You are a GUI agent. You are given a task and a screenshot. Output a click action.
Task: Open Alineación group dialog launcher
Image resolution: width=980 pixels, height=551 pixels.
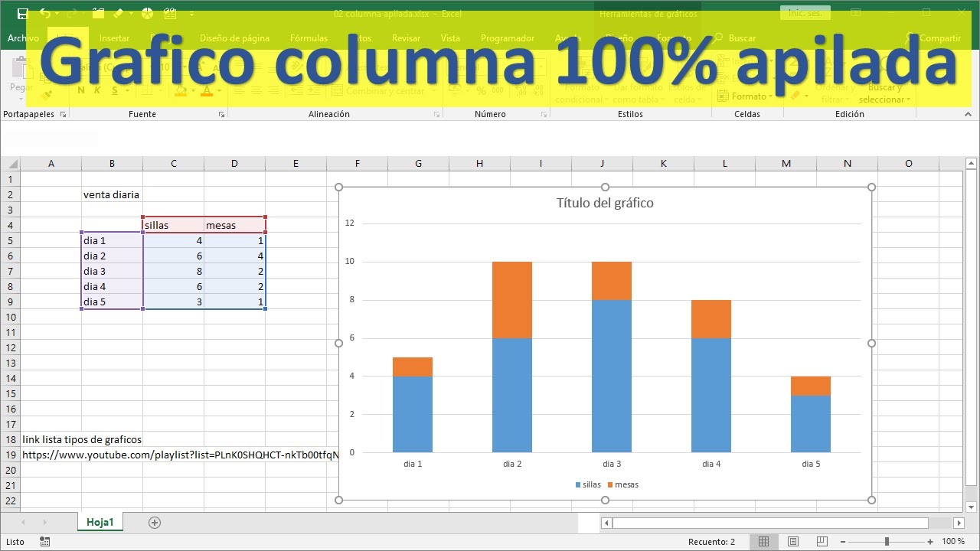(x=436, y=114)
